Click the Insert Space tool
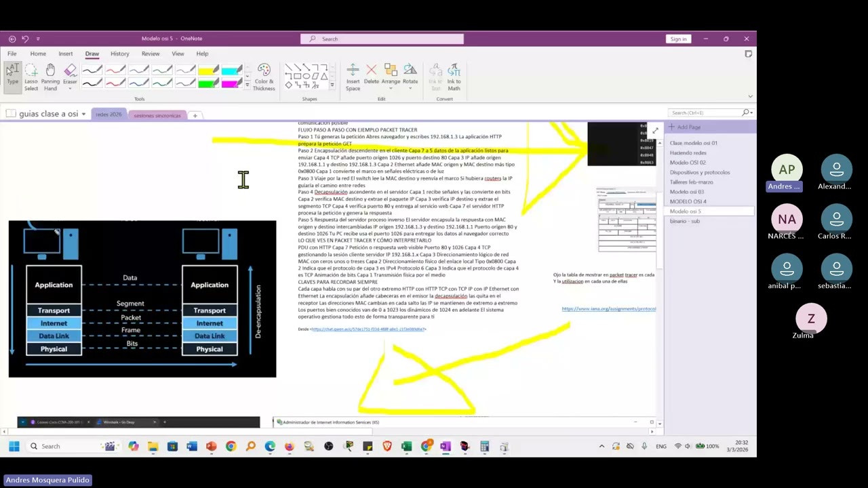This screenshot has height=488, width=868. (353, 77)
